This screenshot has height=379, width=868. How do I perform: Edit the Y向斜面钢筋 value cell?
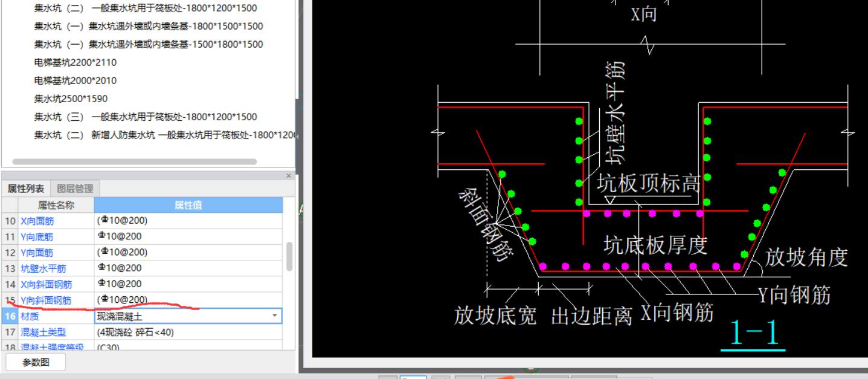pos(188,300)
